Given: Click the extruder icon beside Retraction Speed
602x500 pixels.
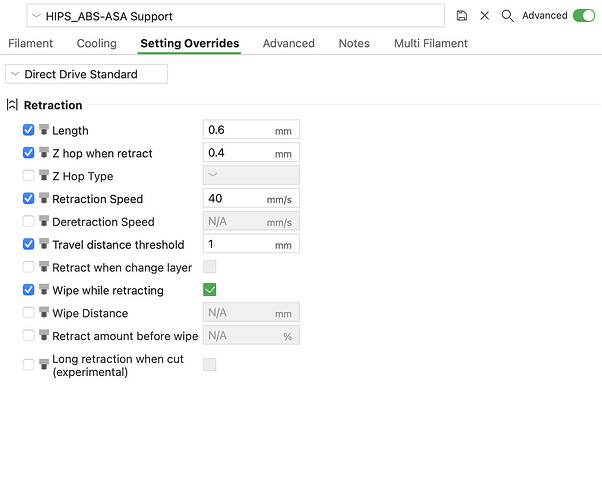Looking at the screenshot, I should coord(44,199).
